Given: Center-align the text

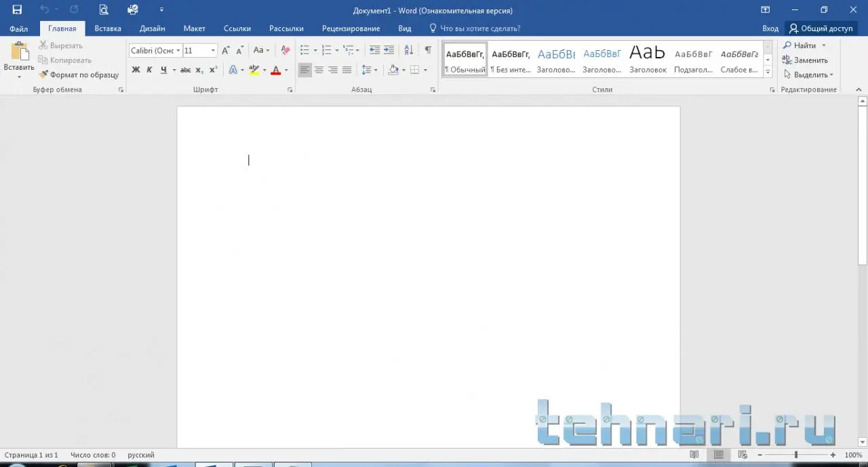Looking at the screenshot, I should [319, 70].
